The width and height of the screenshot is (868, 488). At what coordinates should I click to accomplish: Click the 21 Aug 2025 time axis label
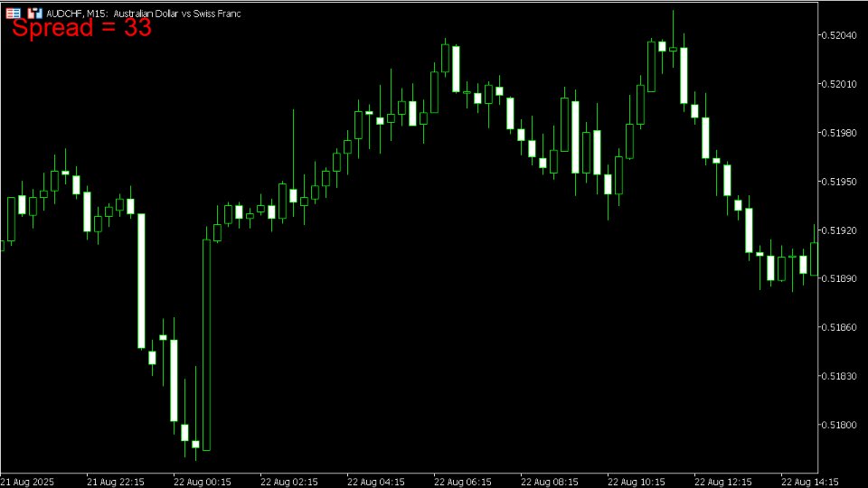[27, 482]
